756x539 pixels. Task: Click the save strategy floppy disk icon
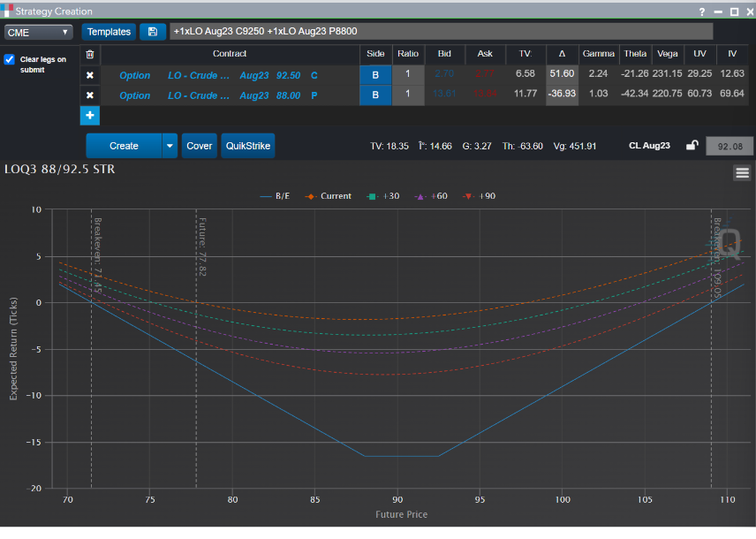click(x=153, y=32)
